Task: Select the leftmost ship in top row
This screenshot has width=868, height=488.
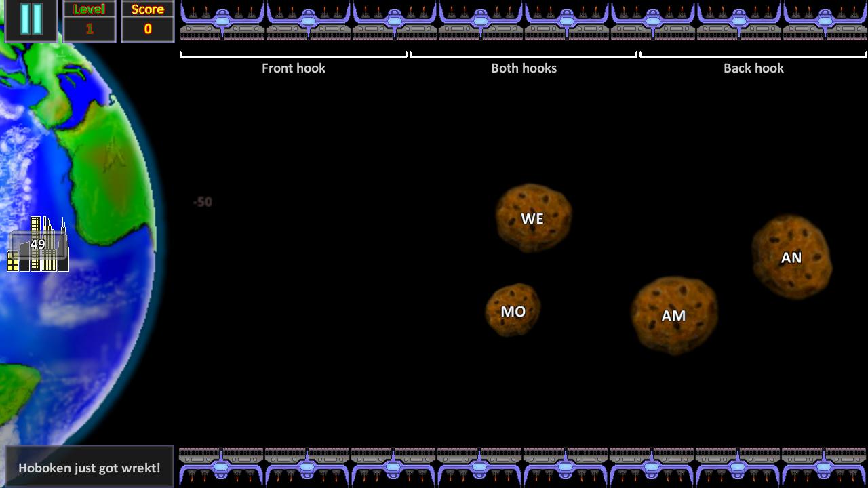Action: click(222, 22)
